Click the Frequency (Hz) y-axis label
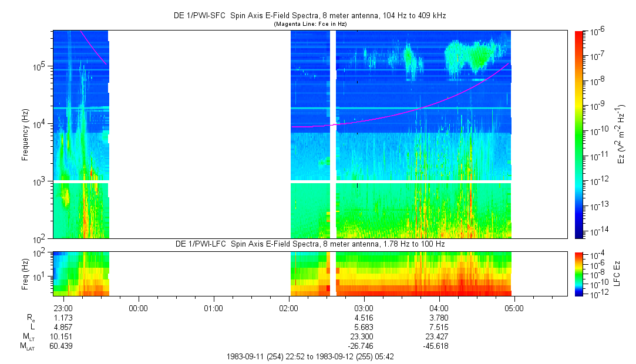The width and height of the screenshot is (636, 364). (x=26, y=134)
